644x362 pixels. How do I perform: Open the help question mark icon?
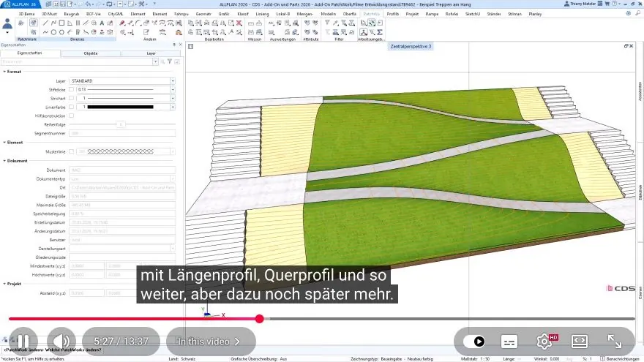point(615,4)
